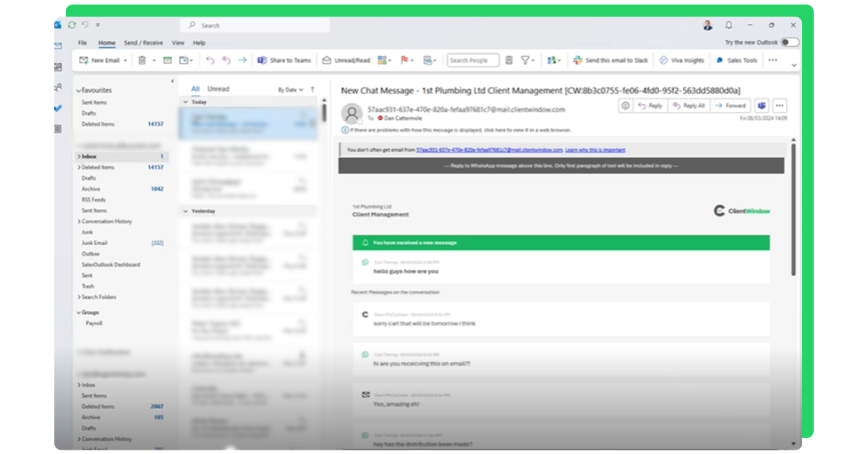Viewport: 868px width, 454px height.
Task: Click the ribbon Reply arrow icon
Action: 210,61
